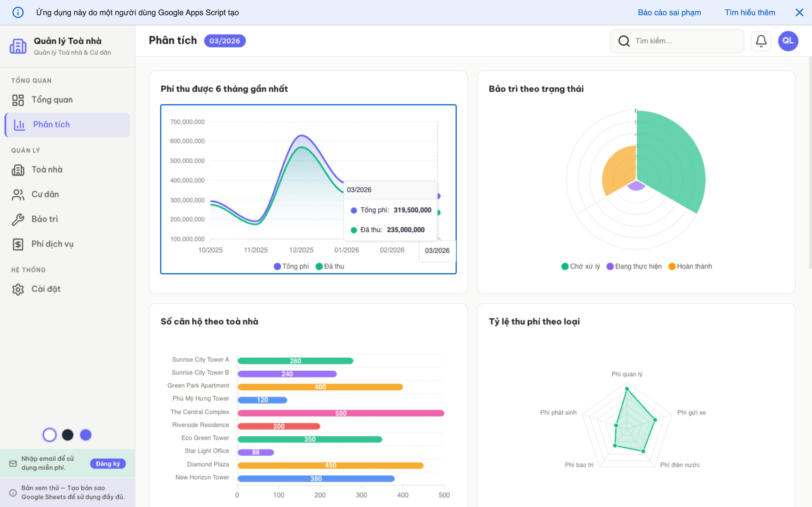Click the Cài đặt gear icon

(x=18, y=289)
